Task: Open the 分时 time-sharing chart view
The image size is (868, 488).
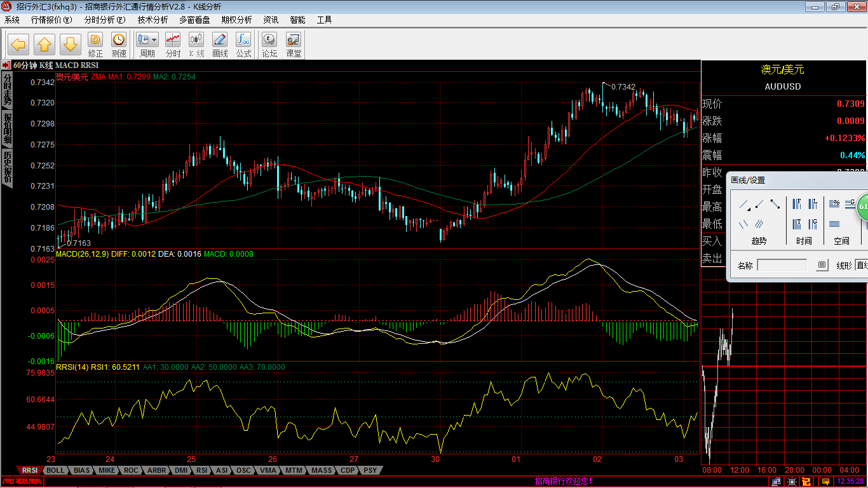Action: coord(173,44)
